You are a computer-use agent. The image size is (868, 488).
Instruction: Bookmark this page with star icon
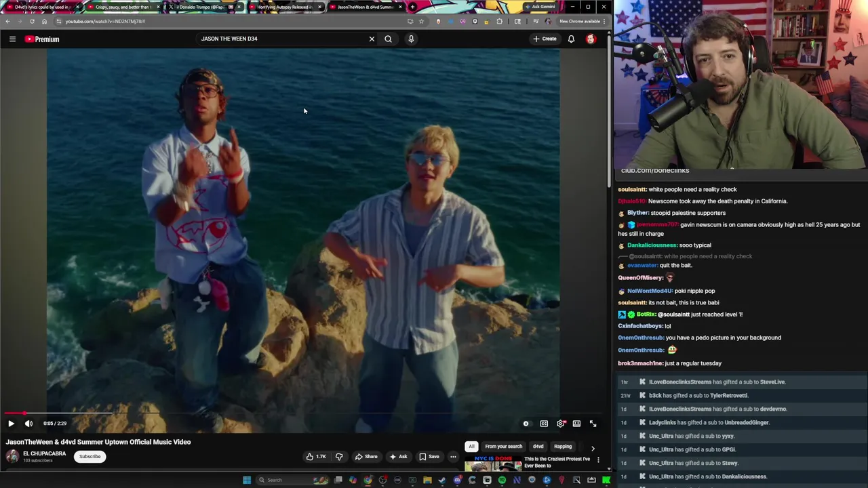coord(421,21)
